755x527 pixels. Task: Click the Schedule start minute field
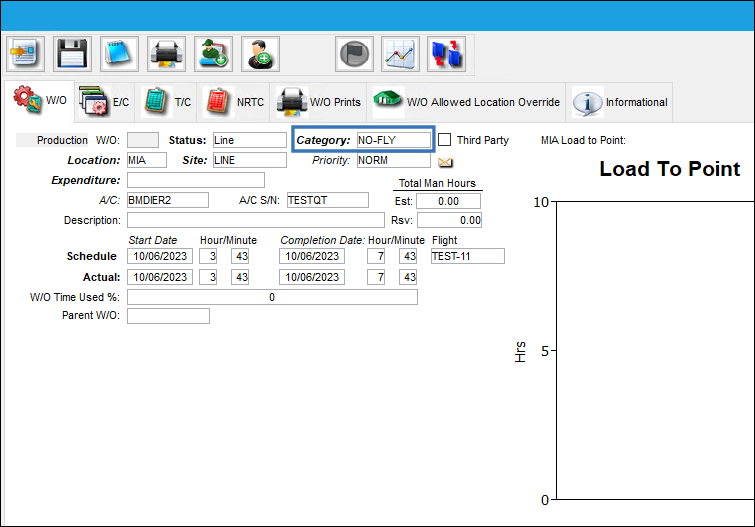240,256
